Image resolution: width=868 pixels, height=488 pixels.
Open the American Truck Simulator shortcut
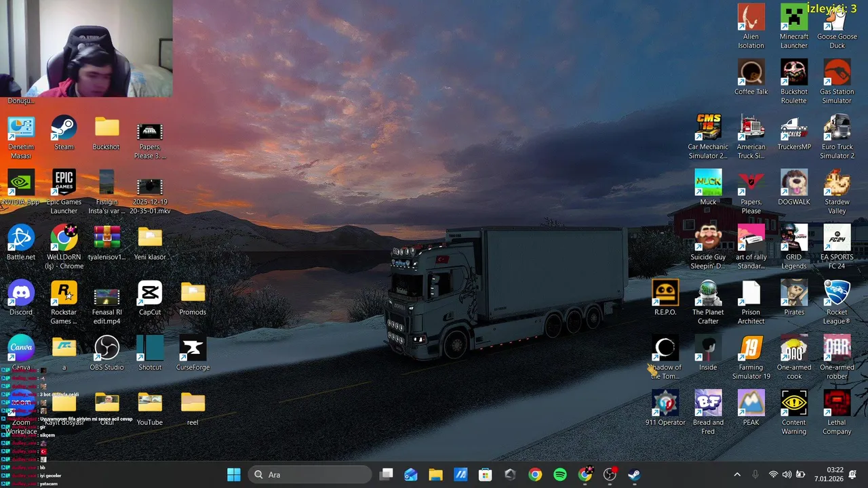[x=751, y=138]
